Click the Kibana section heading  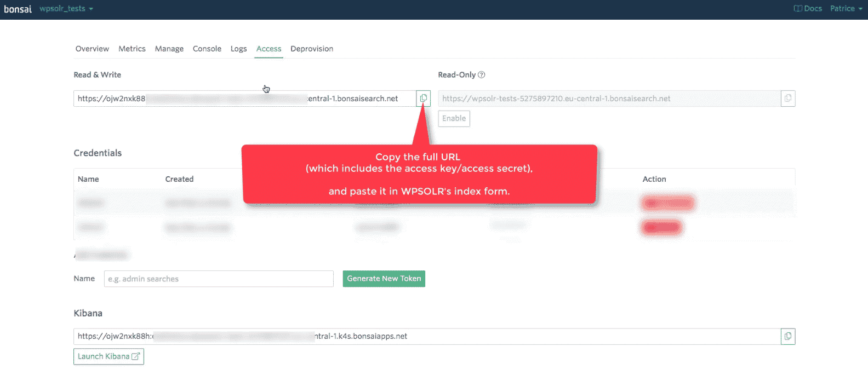coord(88,313)
